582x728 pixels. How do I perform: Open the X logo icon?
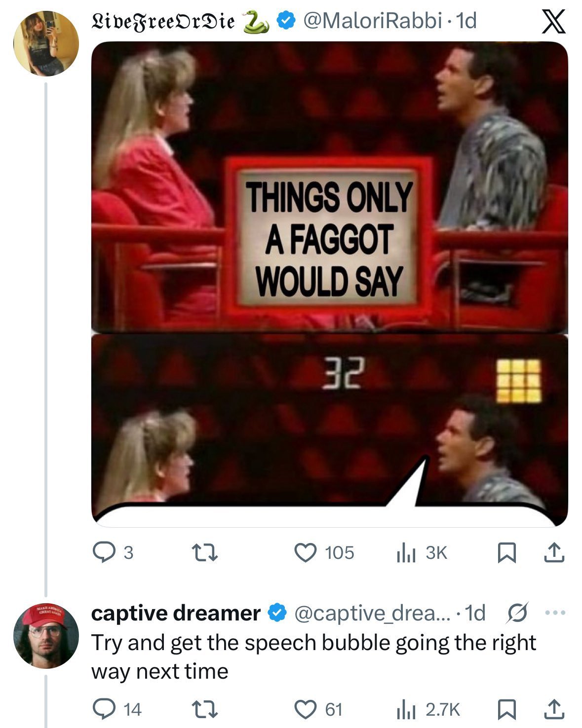553,22
